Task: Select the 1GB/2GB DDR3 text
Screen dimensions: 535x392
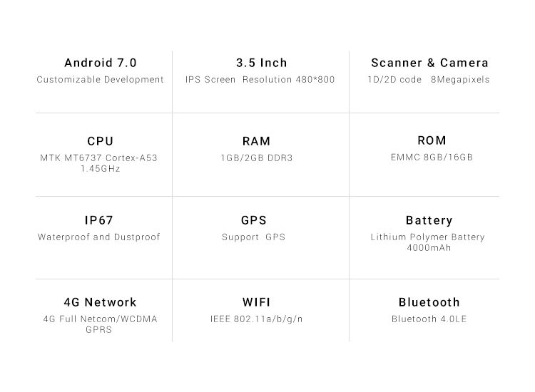Action: pyautogui.click(x=257, y=158)
